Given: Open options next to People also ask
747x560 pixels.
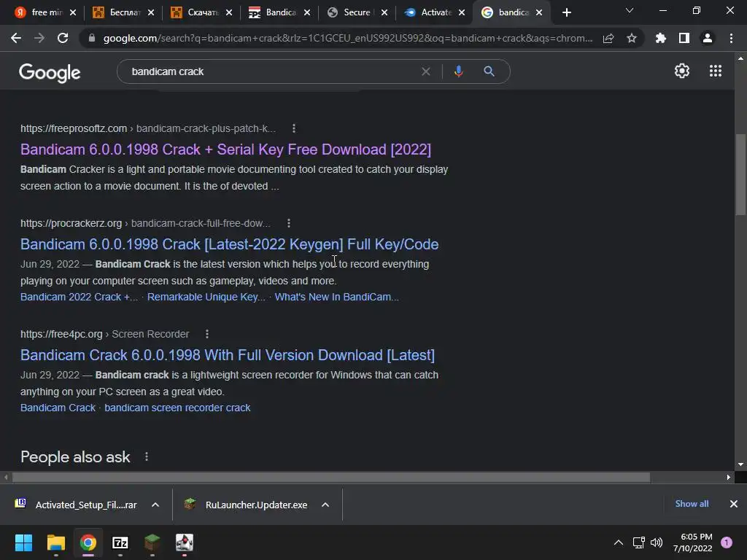Looking at the screenshot, I should pos(146,456).
